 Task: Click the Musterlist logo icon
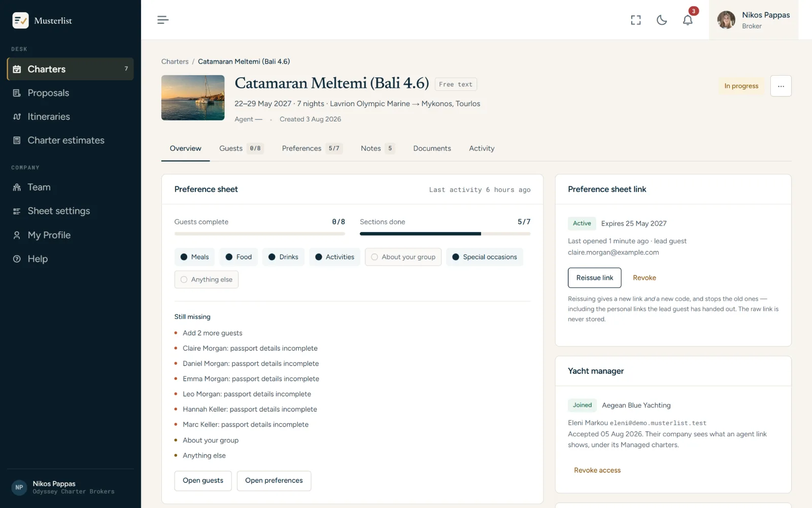click(x=20, y=20)
